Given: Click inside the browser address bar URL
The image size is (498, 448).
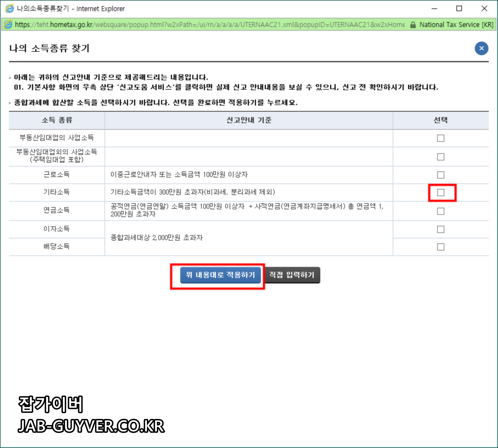Looking at the screenshot, I should click(194, 25).
